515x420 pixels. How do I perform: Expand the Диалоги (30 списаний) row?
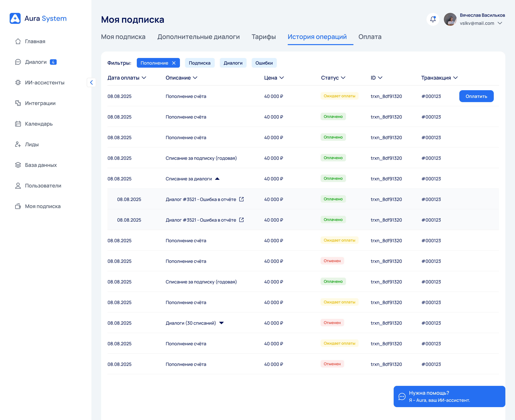point(221,323)
